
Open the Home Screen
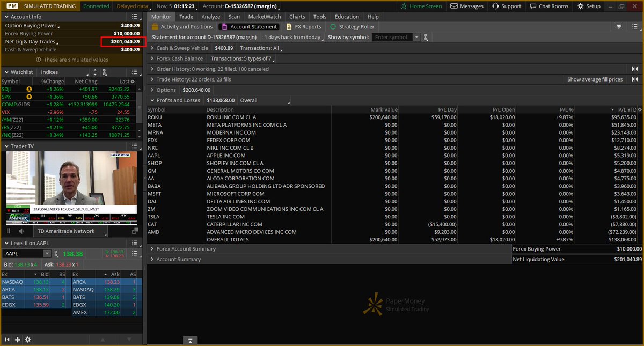(x=421, y=6)
